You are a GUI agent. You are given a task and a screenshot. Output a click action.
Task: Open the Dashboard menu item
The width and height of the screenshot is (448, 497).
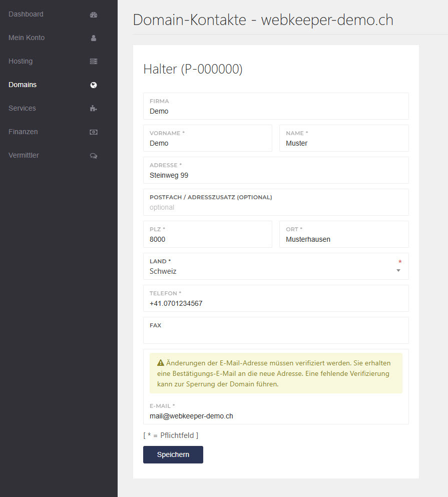click(26, 15)
